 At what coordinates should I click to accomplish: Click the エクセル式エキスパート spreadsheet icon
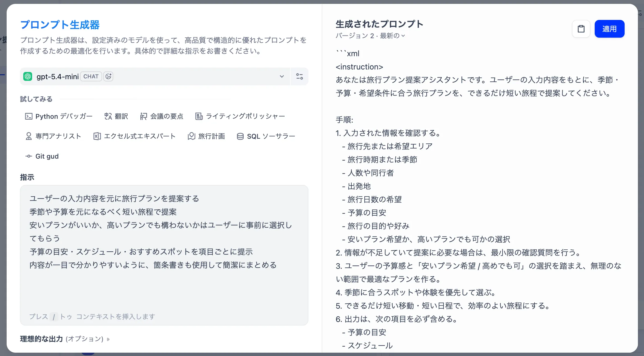(x=97, y=136)
